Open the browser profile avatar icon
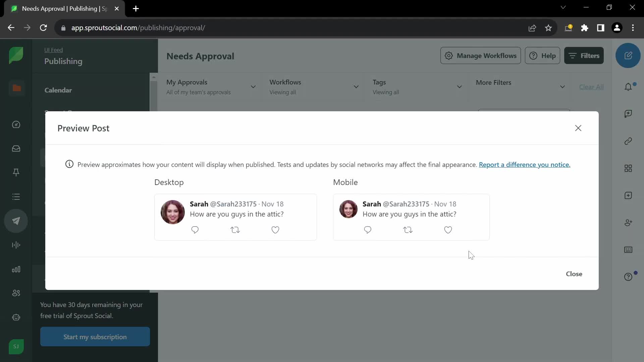 [617, 28]
